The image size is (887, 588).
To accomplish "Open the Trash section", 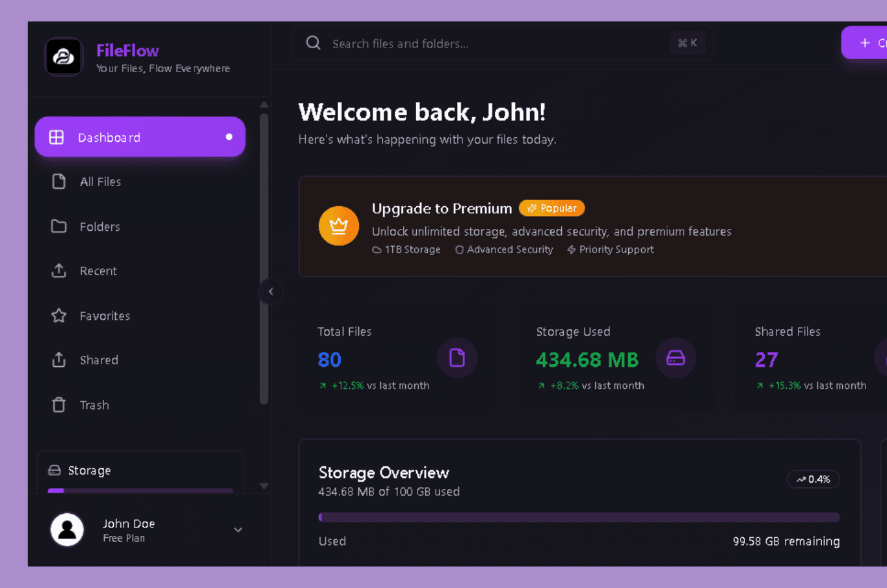I will tap(140, 405).
